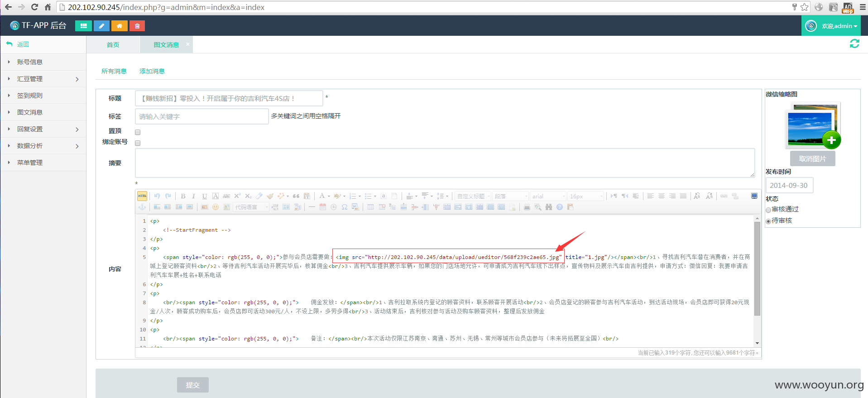Switch to the 首页 tab

coord(113,45)
